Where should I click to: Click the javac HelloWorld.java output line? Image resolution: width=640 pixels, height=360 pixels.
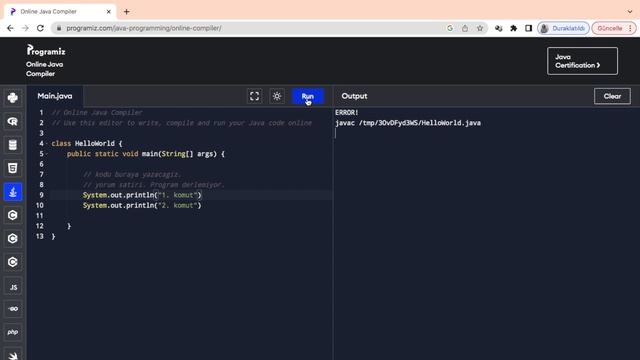pyautogui.click(x=408, y=123)
